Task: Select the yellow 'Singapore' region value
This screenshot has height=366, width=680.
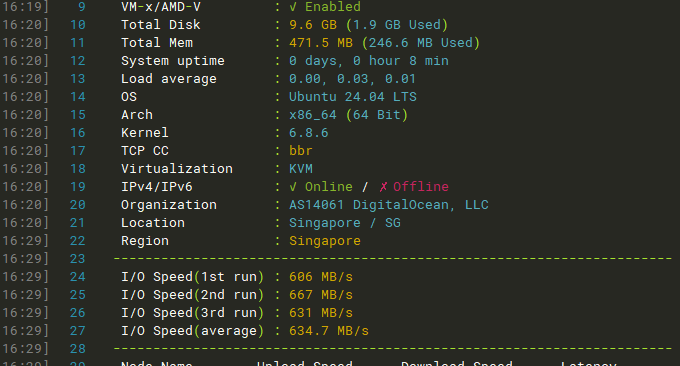Action: click(325, 241)
